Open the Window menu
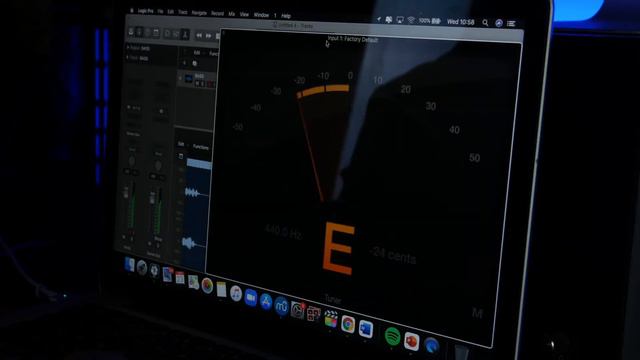The height and width of the screenshot is (360, 640). pos(261,15)
